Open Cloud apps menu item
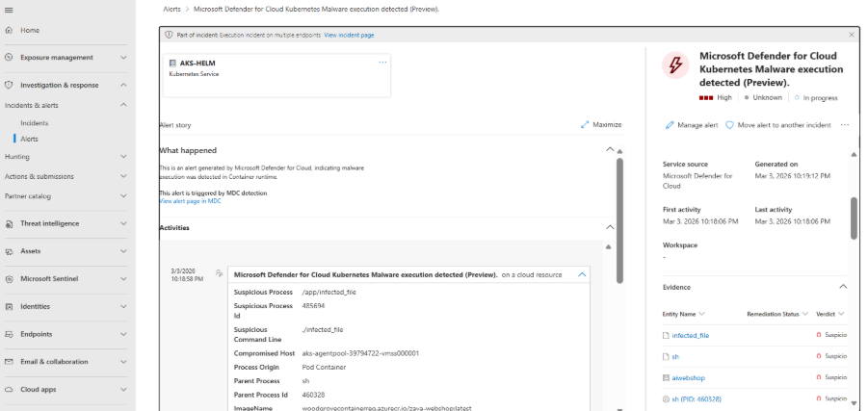The height and width of the screenshot is (411, 868). (x=39, y=390)
